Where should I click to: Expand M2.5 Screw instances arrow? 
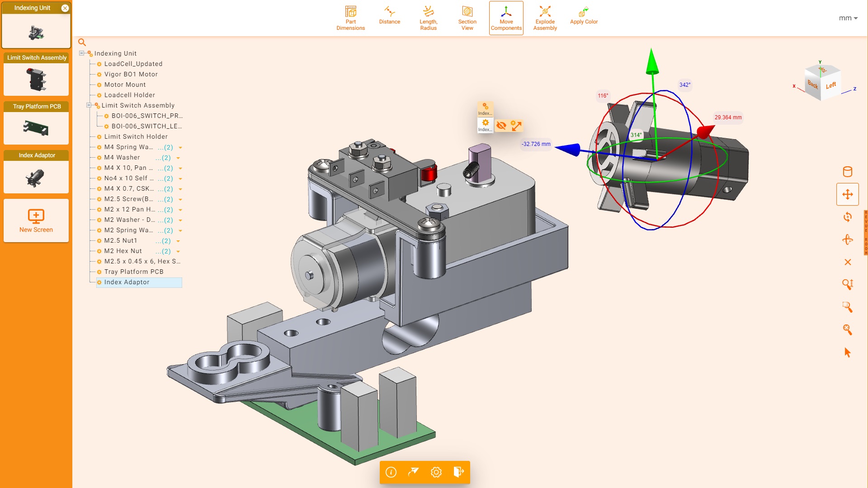[180, 200]
